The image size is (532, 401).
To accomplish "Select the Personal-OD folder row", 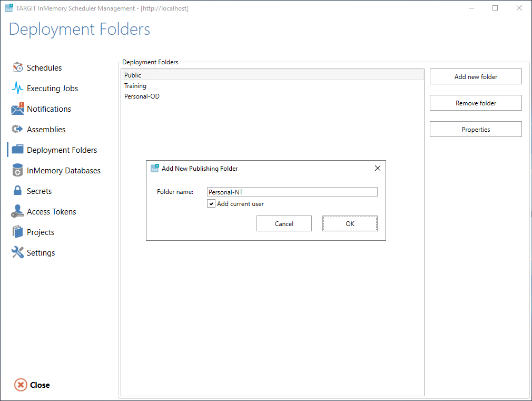I will [x=272, y=96].
